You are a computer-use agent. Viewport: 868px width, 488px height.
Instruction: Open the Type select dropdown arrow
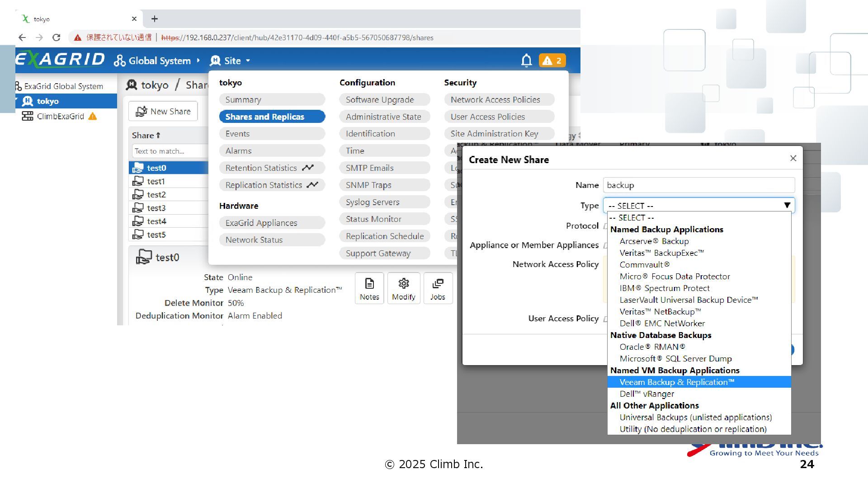(x=787, y=205)
